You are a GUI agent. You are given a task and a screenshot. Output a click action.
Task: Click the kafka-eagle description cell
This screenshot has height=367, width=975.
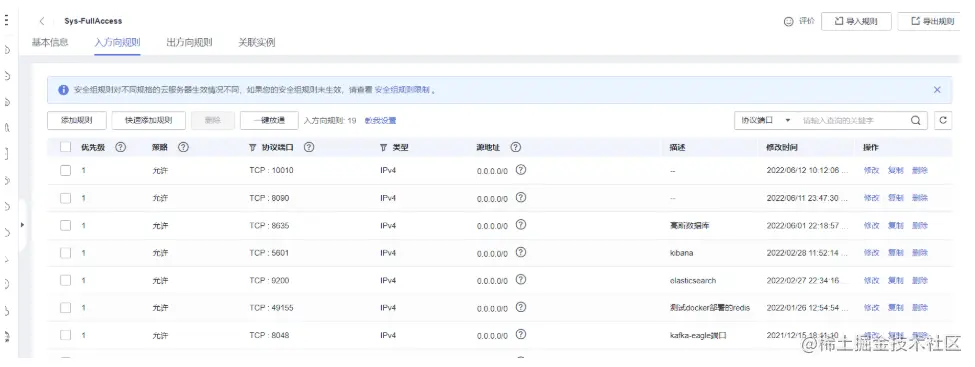[x=698, y=335]
